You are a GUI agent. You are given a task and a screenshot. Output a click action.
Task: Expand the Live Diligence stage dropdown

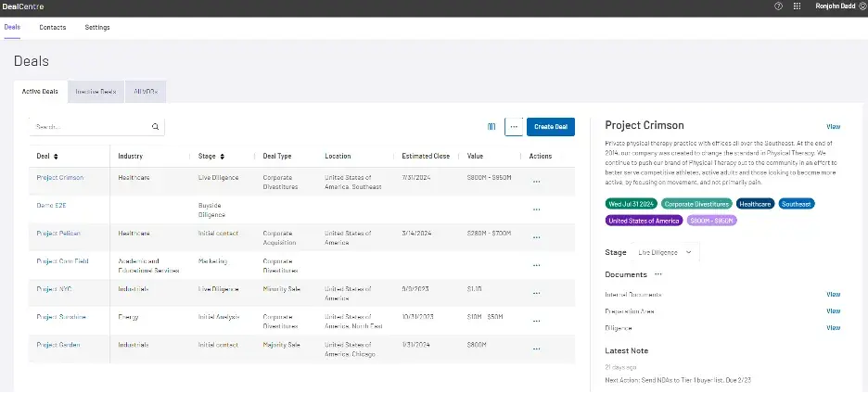(x=664, y=252)
